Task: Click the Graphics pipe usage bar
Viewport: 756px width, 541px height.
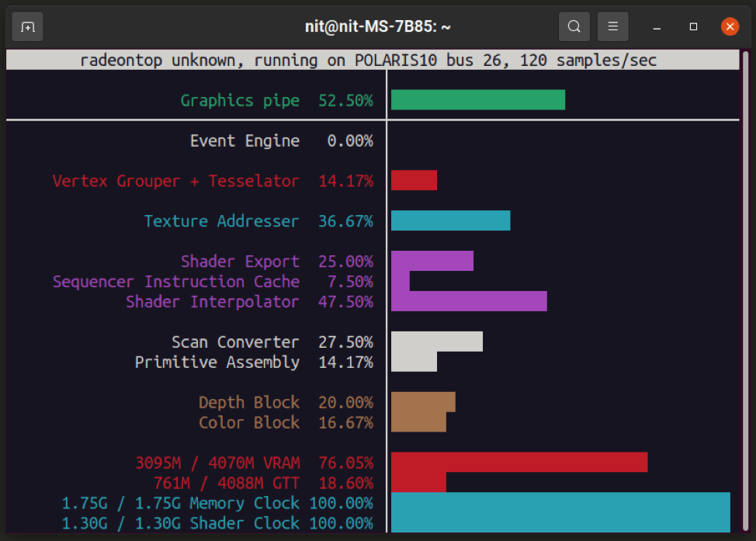Action: tap(477, 99)
